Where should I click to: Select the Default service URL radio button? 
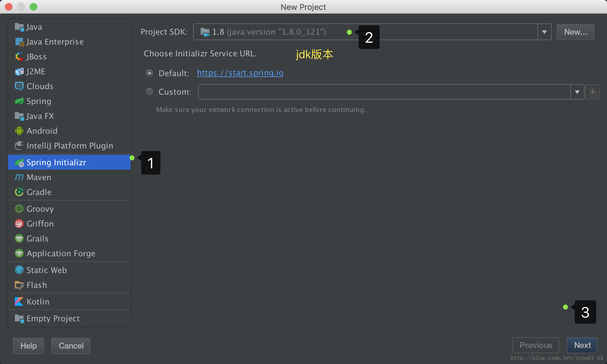150,73
